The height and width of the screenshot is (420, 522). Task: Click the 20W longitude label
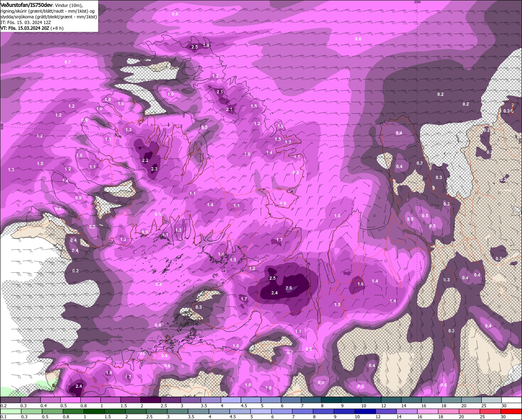417,2
